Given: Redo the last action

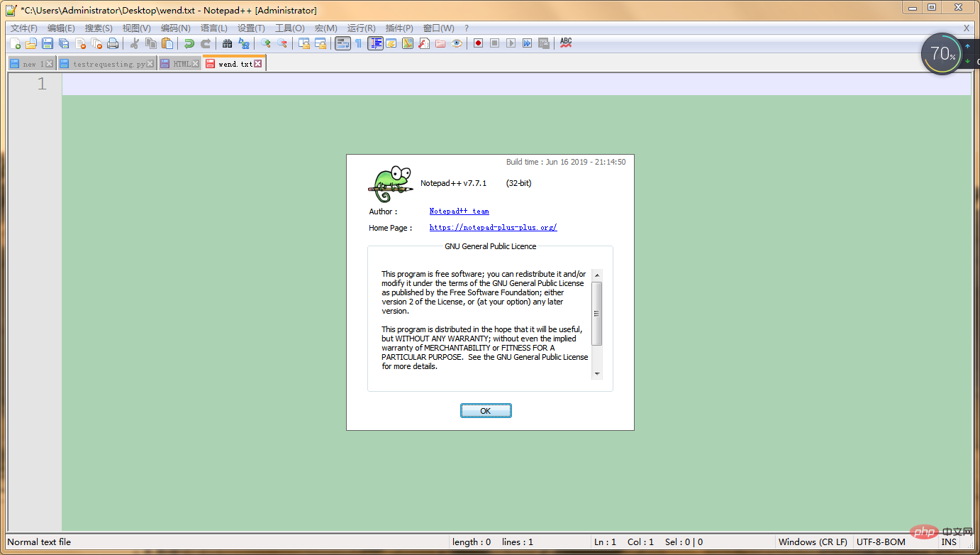Looking at the screenshot, I should coord(206,43).
